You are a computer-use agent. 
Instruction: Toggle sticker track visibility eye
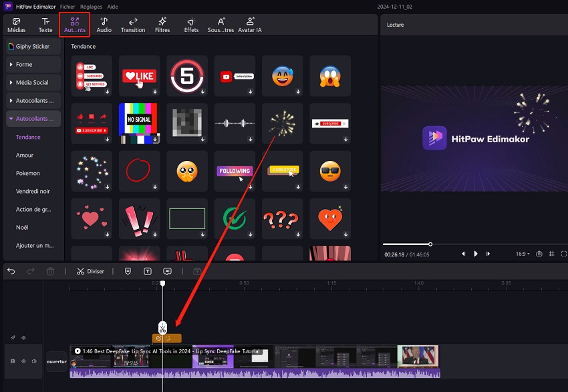23,338
